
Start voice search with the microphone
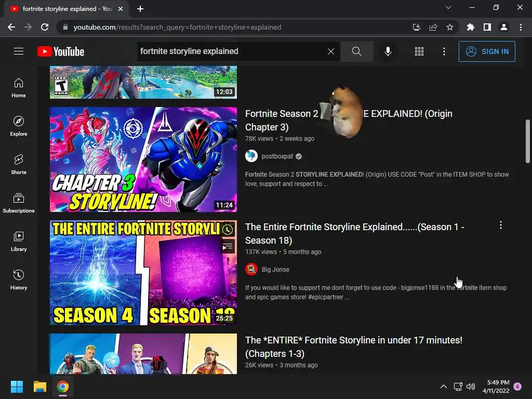[x=388, y=51]
